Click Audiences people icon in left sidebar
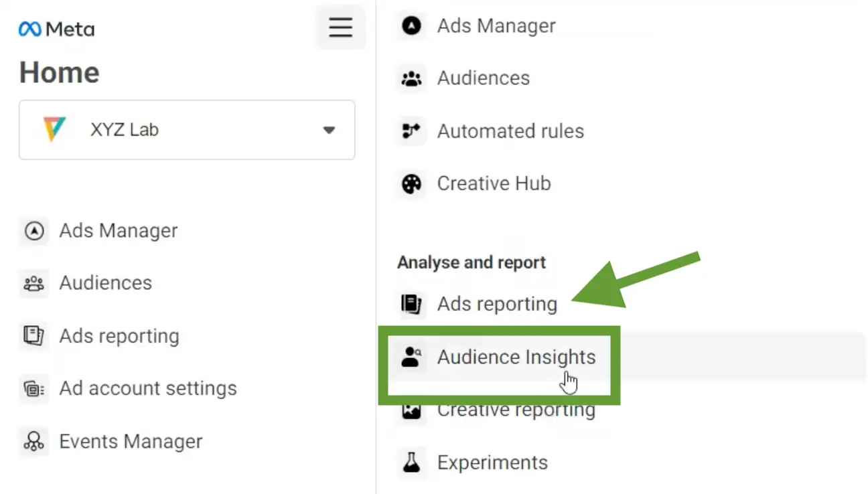 click(33, 283)
